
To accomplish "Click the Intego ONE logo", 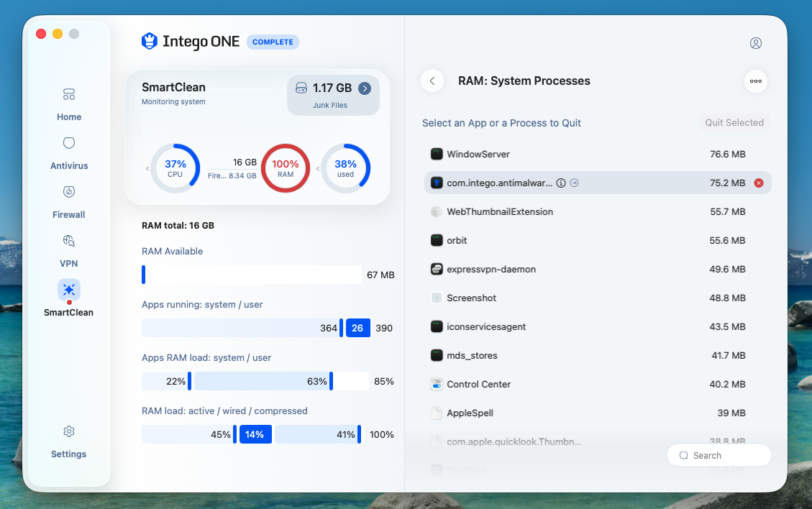I will (191, 42).
